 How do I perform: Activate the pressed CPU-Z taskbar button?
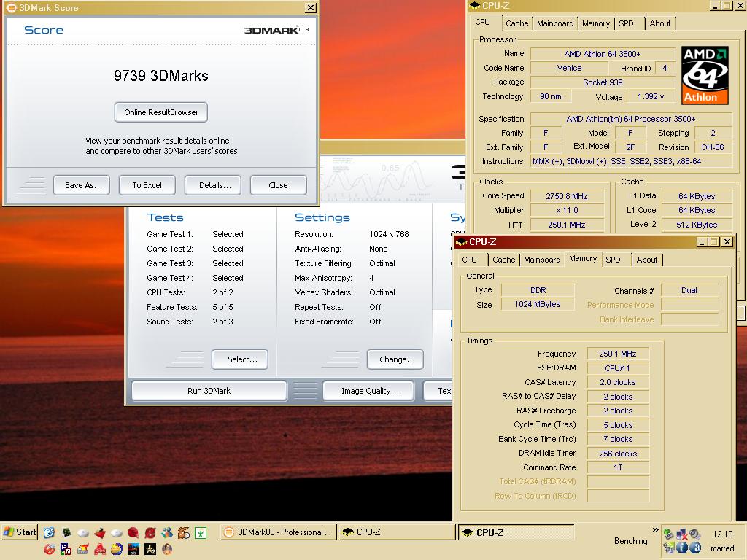pos(516,533)
